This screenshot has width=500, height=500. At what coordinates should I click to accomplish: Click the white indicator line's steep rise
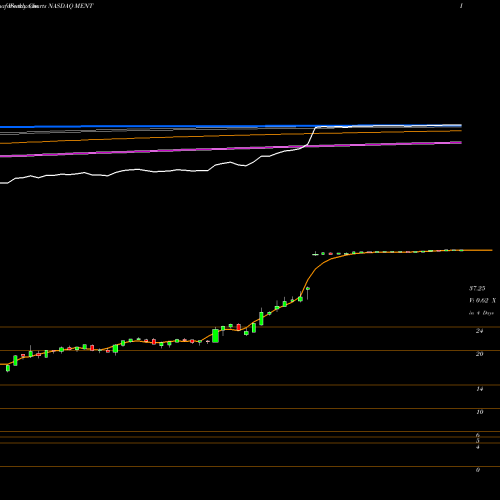click(311, 136)
